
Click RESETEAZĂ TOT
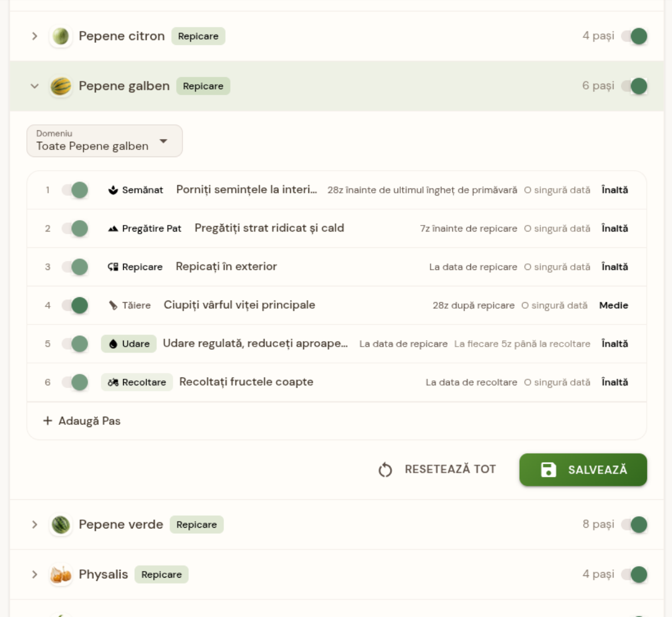[437, 469]
